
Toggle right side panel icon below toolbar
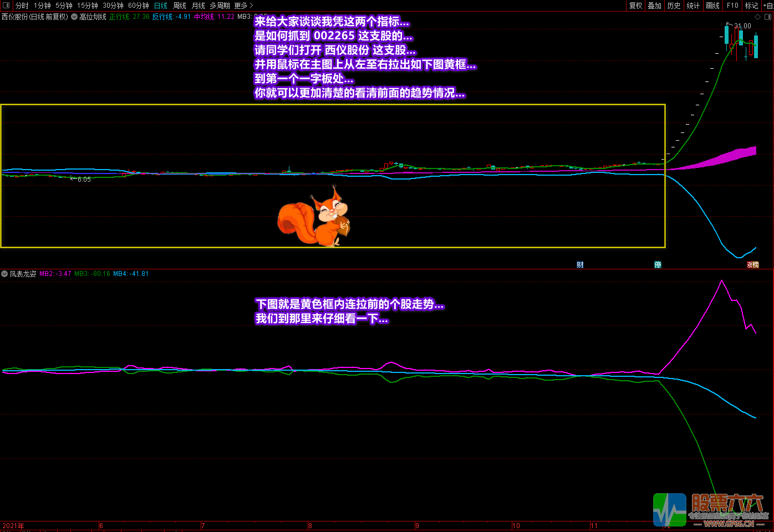click(768, 17)
